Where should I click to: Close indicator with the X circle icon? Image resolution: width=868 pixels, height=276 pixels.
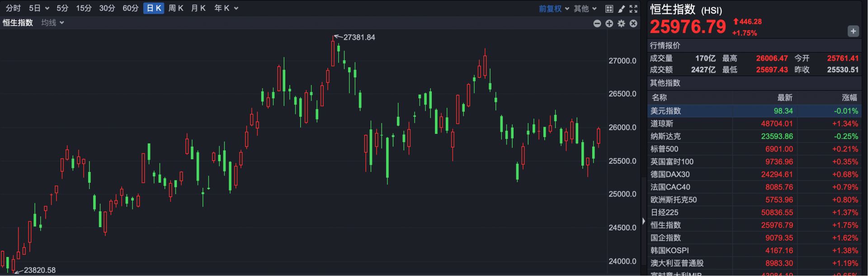[633, 24]
